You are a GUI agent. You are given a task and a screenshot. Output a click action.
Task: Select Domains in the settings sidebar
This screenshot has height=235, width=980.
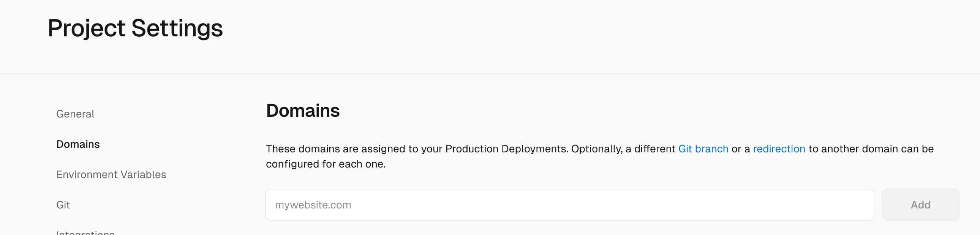(77, 144)
